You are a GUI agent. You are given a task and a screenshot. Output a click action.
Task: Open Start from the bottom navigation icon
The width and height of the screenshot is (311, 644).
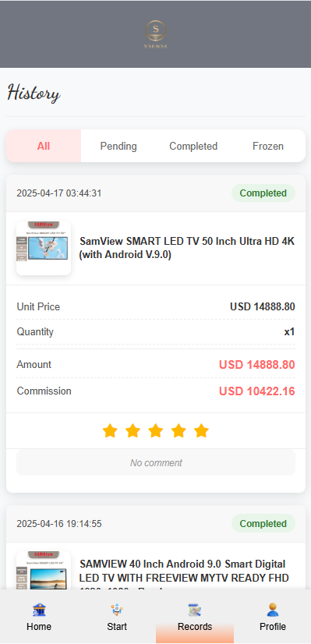tap(117, 610)
